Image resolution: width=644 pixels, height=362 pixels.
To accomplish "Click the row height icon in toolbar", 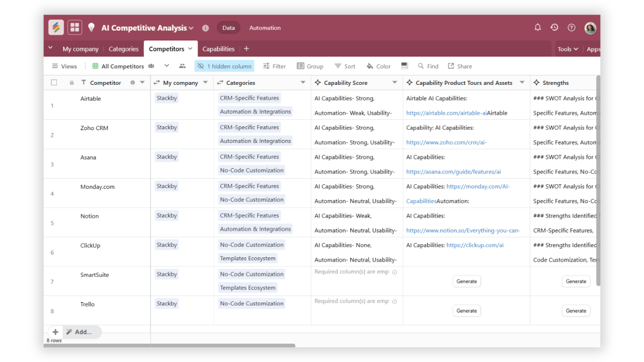I will (405, 66).
